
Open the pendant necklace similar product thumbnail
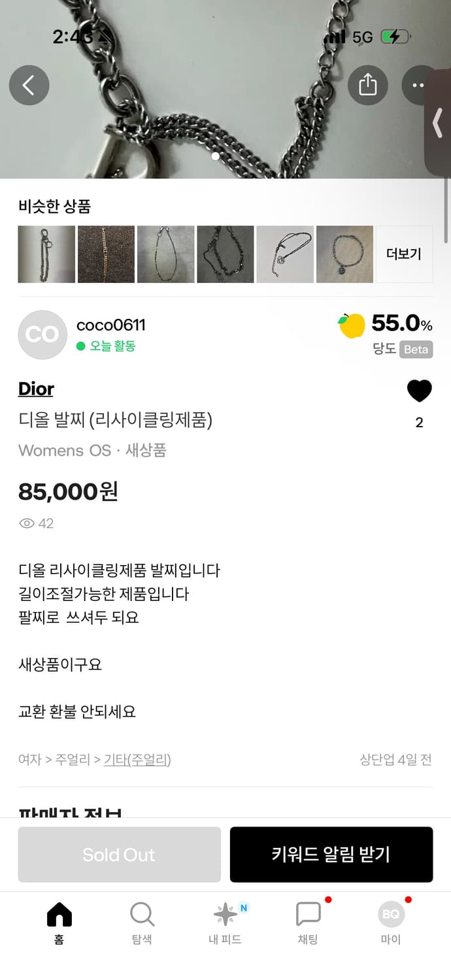click(x=344, y=254)
